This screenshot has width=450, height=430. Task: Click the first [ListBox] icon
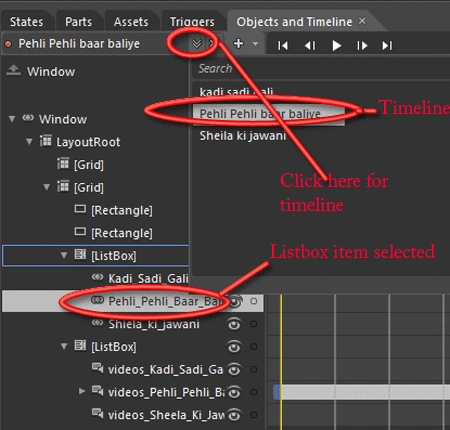click(x=80, y=255)
